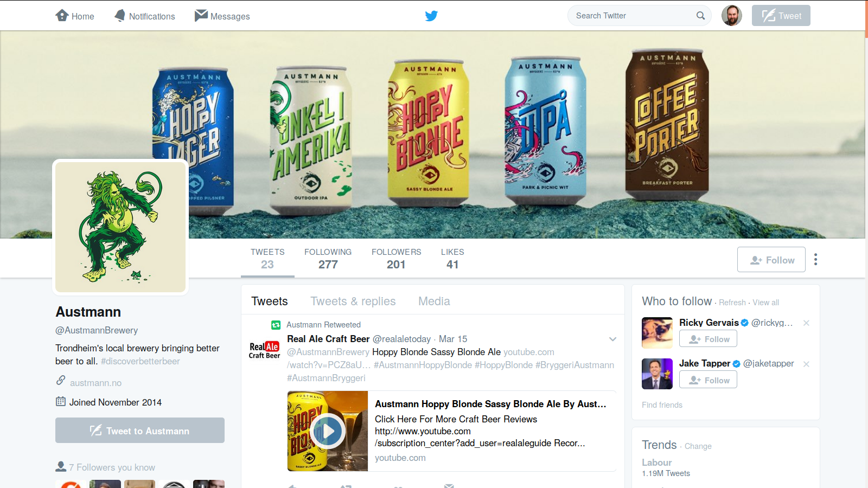Image resolution: width=868 pixels, height=488 pixels.
Task: Open Notifications from the bell icon
Action: [x=145, y=16]
